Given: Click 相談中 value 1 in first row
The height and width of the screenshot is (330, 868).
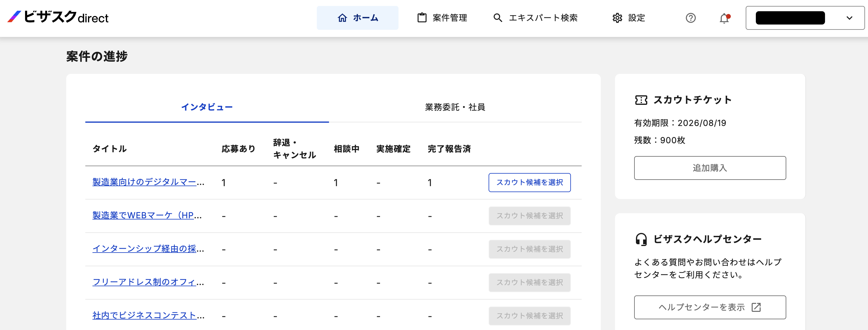Looking at the screenshot, I should tap(336, 183).
